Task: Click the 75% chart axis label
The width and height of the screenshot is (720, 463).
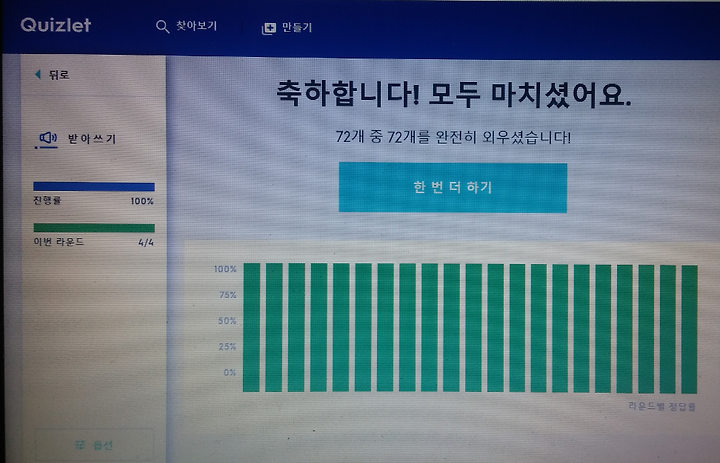Action: tap(228, 295)
